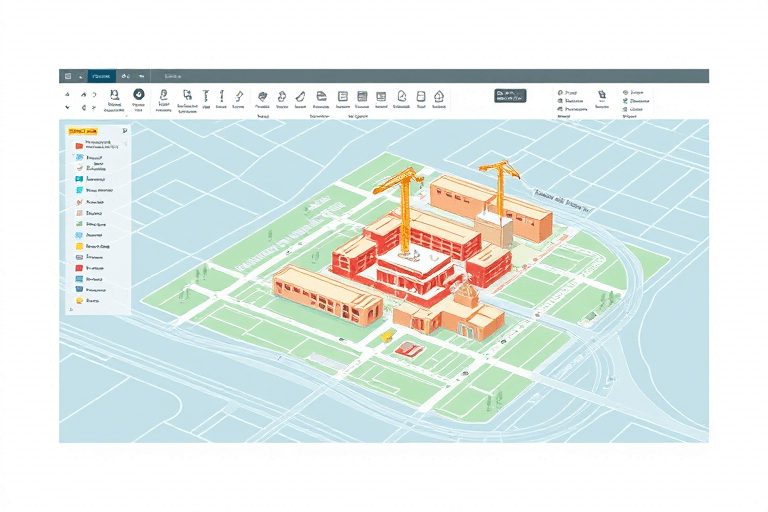Select the first item in the left panel list
The image size is (768, 512).
95,145
